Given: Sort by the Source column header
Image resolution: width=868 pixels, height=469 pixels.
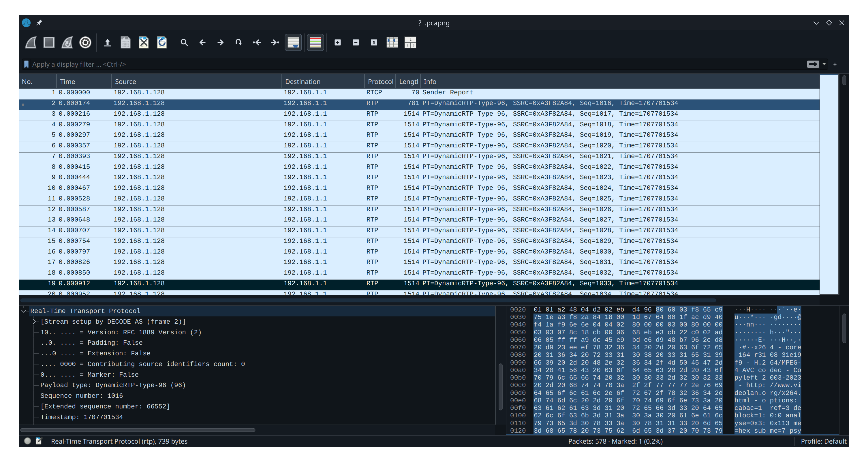Looking at the screenshot, I should point(196,82).
